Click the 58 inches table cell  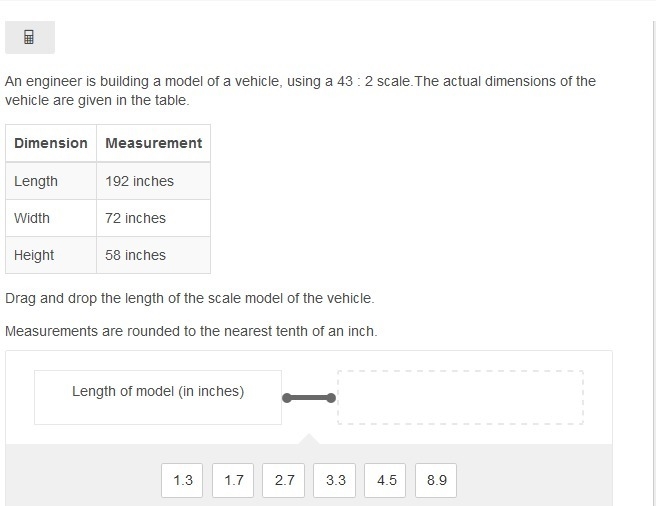154,255
